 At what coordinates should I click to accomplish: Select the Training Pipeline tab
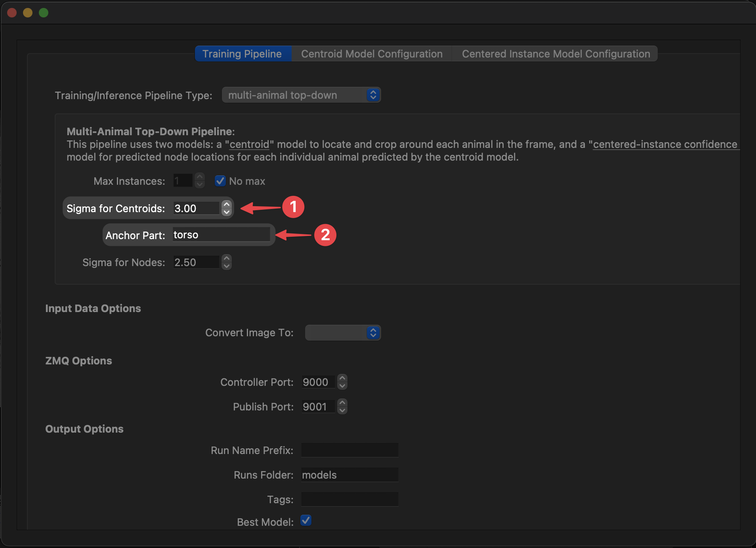(x=242, y=54)
